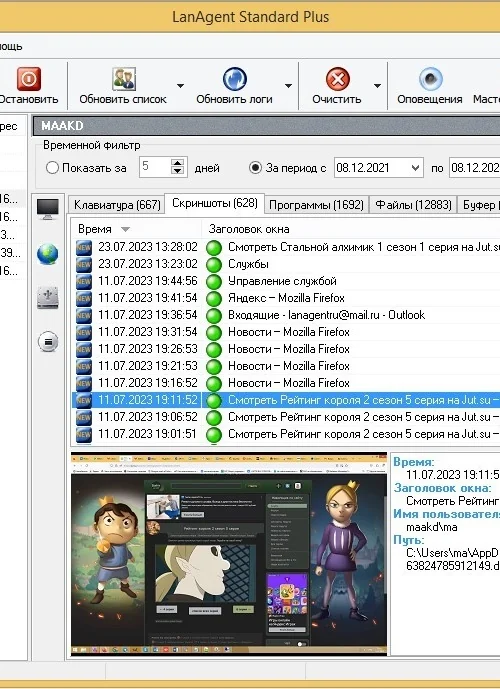Viewport: 500px width, 689px height.
Task: Click NEW icon of 11.07.2023 19:36:54 row
Action: click(x=83, y=315)
